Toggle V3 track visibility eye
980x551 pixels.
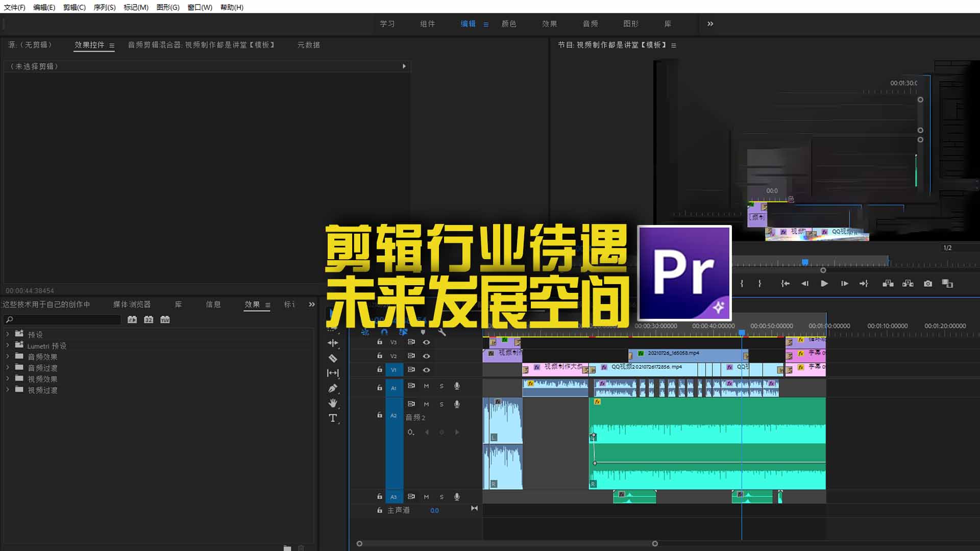(x=426, y=342)
